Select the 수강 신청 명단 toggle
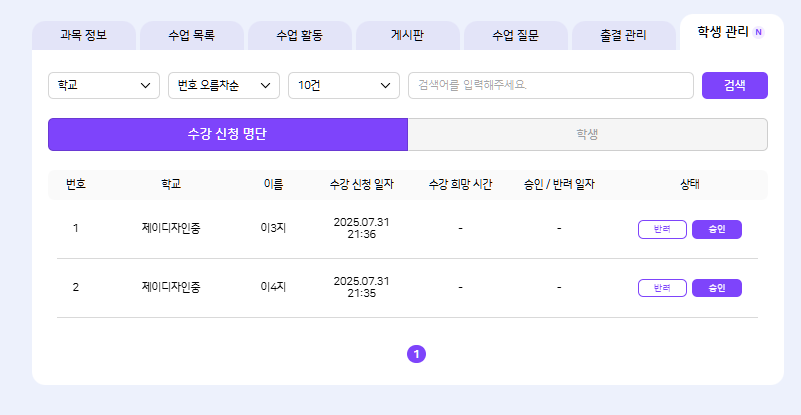This screenshot has width=801, height=415. 227,134
